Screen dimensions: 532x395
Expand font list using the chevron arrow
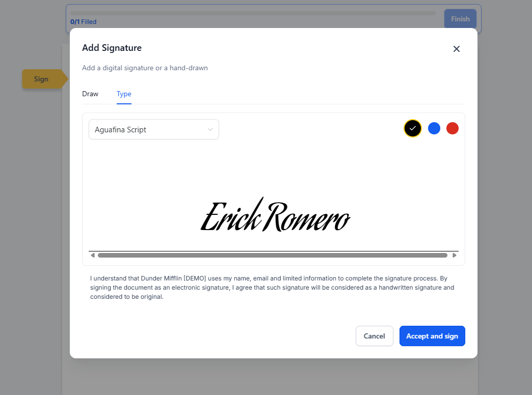210,129
